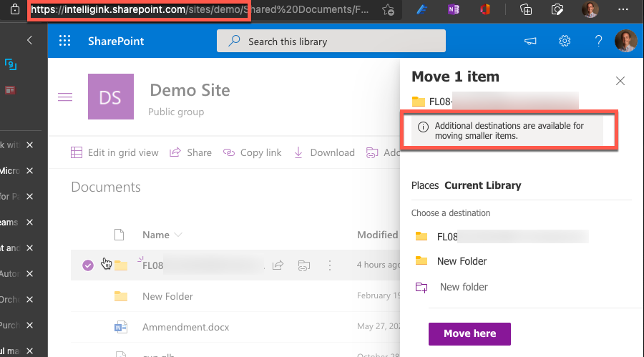Open the Demo Site title link
Image resolution: width=644 pixels, height=357 pixels.
click(190, 90)
